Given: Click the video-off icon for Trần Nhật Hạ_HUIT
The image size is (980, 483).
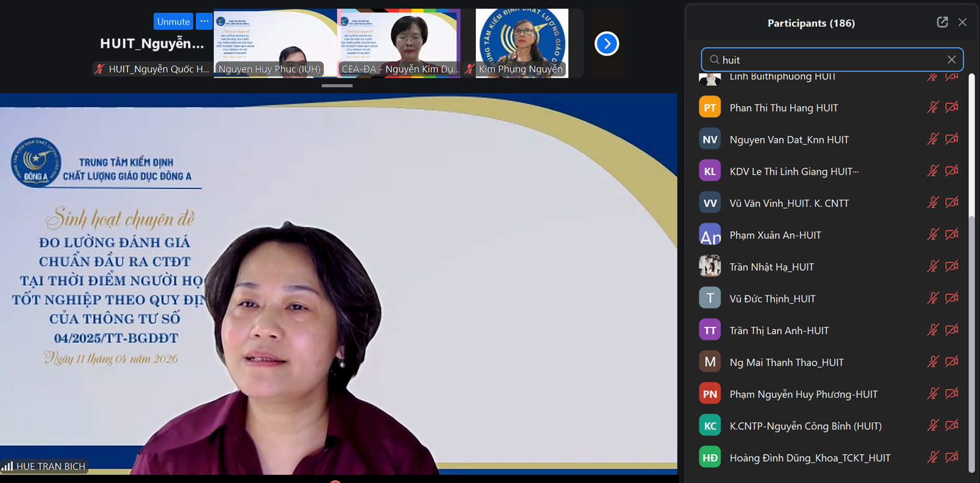Looking at the screenshot, I should 952,266.
